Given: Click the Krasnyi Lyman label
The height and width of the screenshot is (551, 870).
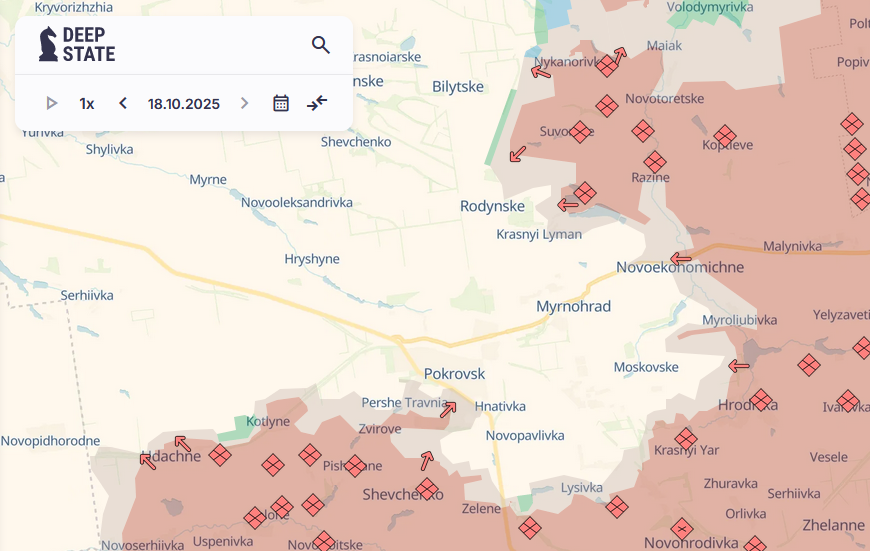Looking at the screenshot, I should (539, 234).
